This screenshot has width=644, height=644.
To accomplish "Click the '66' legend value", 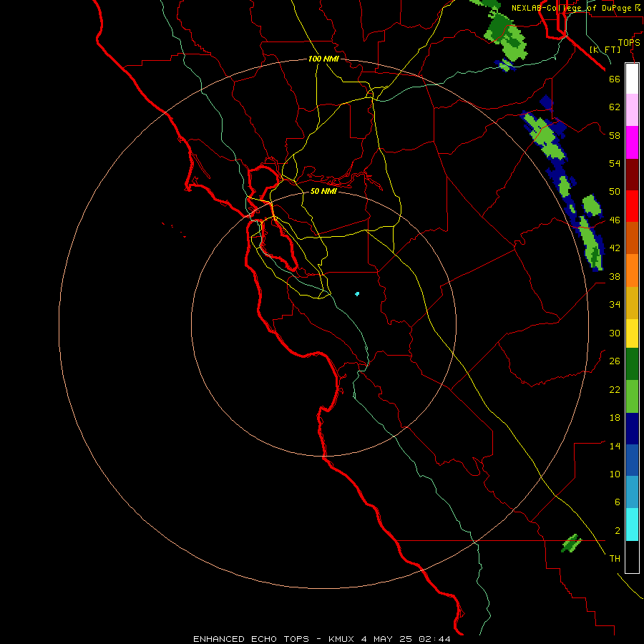I will [x=615, y=79].
